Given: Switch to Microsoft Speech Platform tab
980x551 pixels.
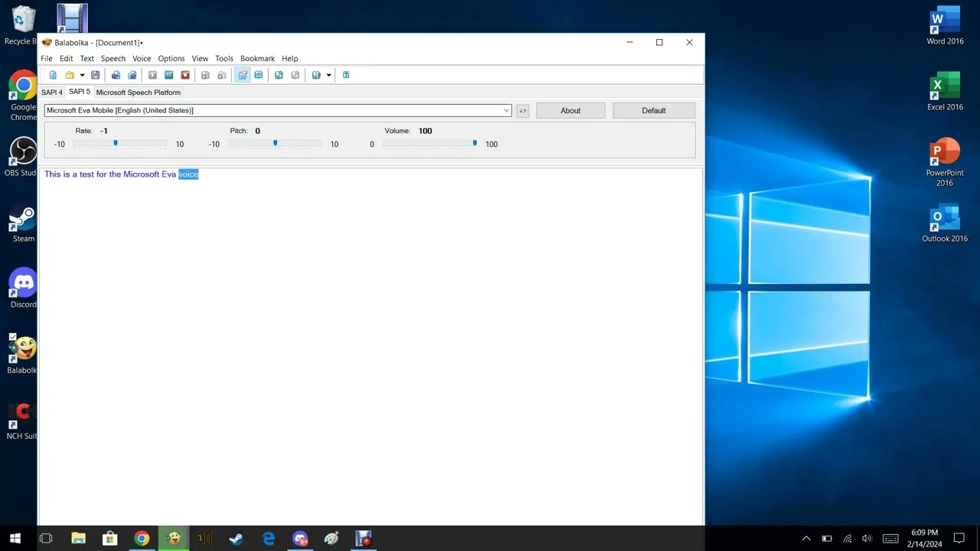Looking at the screenshot, I should click(139, 93).
